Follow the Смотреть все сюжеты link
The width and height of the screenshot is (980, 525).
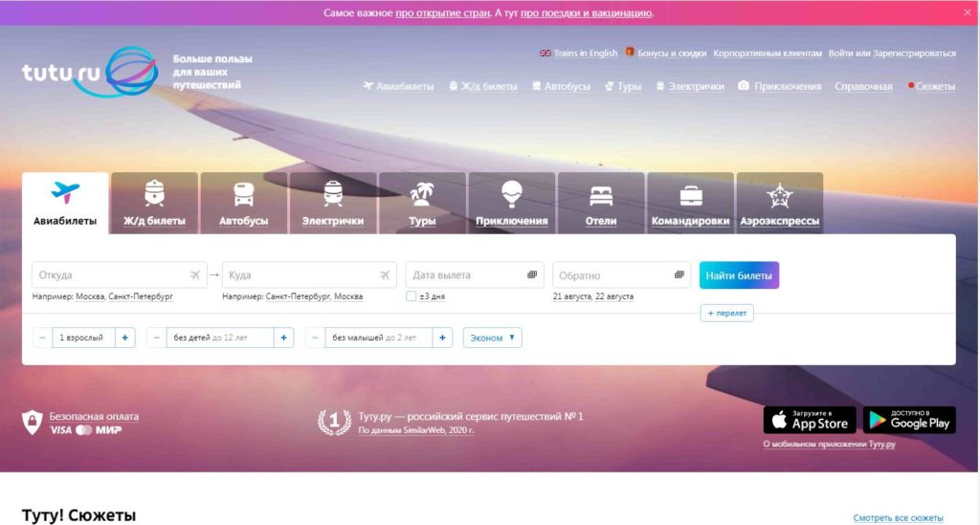click(898, 517)
